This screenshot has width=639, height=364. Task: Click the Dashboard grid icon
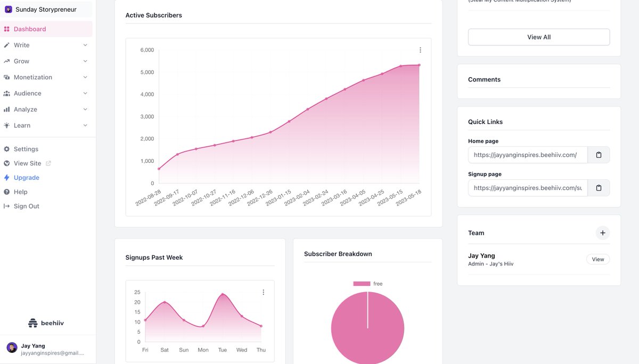pyautogui.click(x=7, y=29)
